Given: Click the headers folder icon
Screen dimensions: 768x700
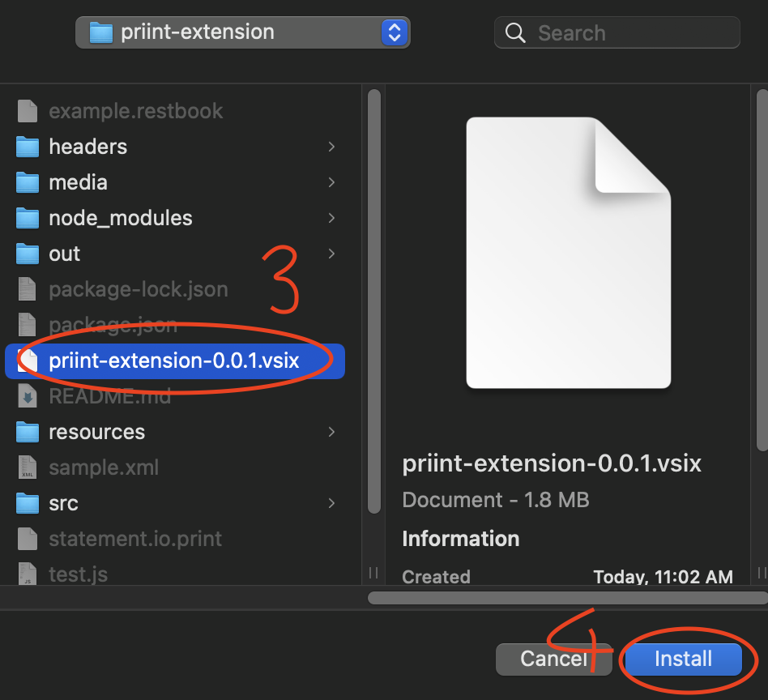Looking at the screenshot, I should pyautogui.click(x=28, y=147).
